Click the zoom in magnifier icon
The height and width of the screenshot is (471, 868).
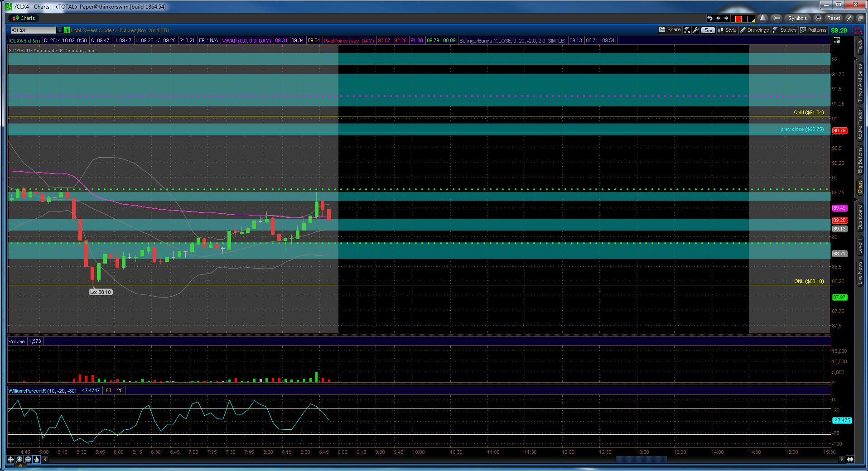coord(19,459)
